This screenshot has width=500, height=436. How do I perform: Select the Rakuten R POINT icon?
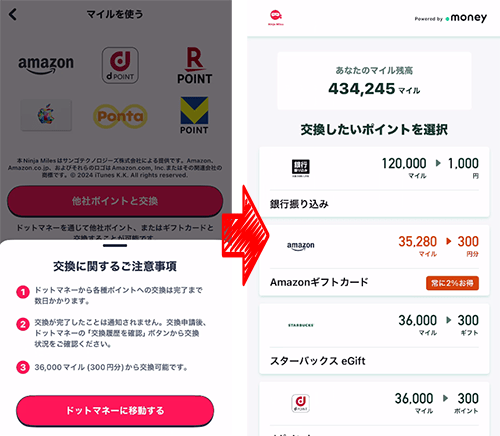click(x=195, y=65)
